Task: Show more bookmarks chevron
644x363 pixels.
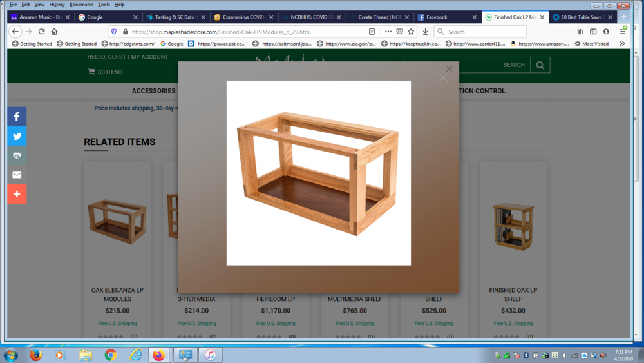Action: 622,44
